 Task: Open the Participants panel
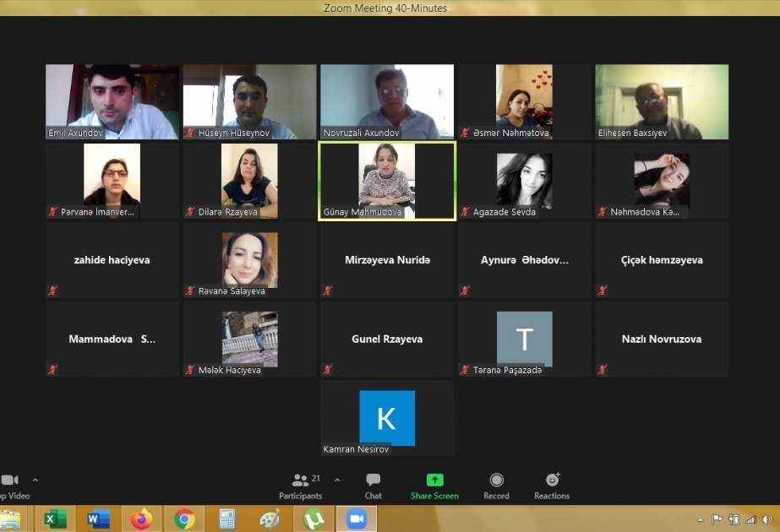pos(301,486)
